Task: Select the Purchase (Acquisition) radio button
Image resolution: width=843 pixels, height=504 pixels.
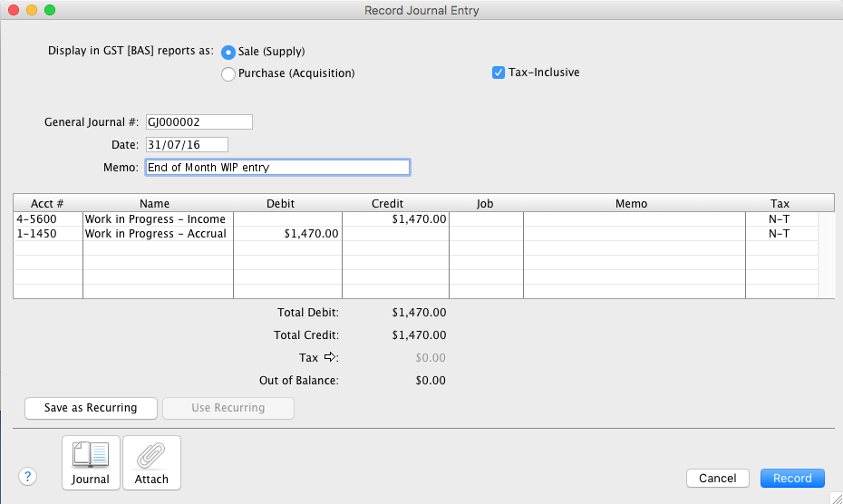Action: click(228, 73)
